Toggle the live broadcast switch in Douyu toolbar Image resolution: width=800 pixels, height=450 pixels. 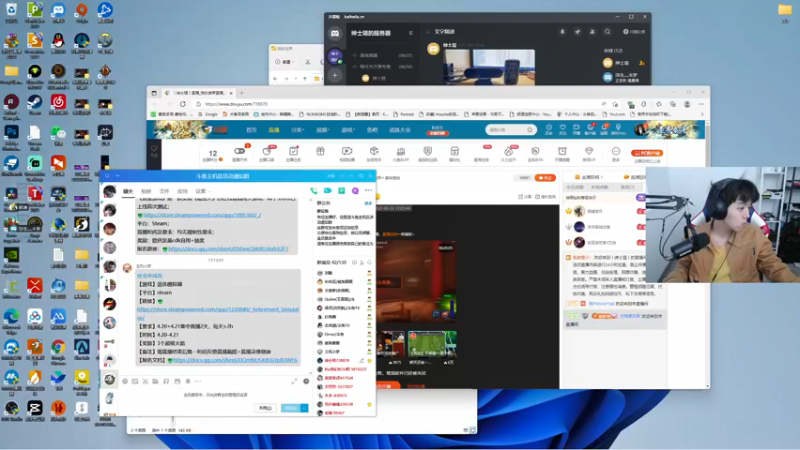click(239, 152)
